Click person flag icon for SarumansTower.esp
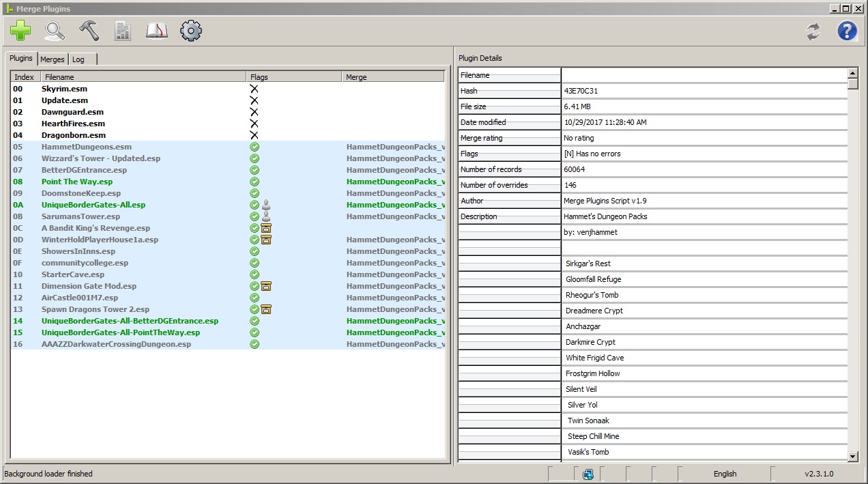This screenshot has width=868, height=484. tap(266, 216)
